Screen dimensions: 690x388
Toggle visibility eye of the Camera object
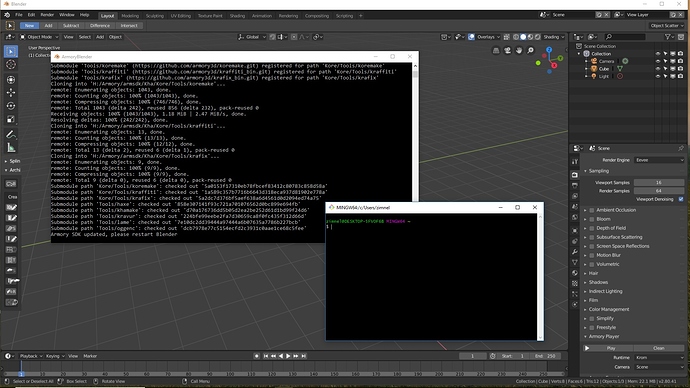point(658,61)
